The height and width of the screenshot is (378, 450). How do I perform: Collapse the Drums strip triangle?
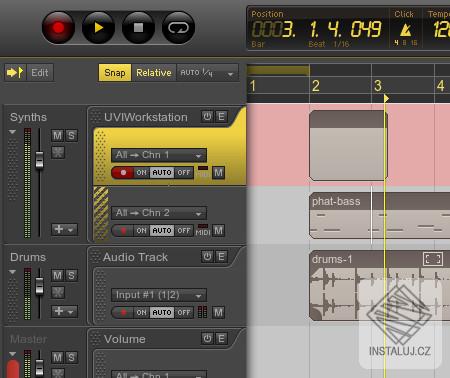(12, 272)
